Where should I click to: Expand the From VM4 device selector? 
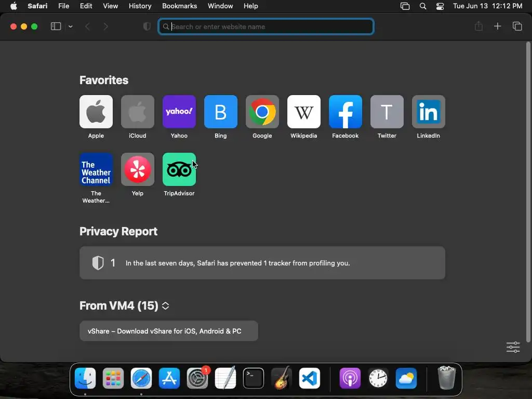click(165, 305)
